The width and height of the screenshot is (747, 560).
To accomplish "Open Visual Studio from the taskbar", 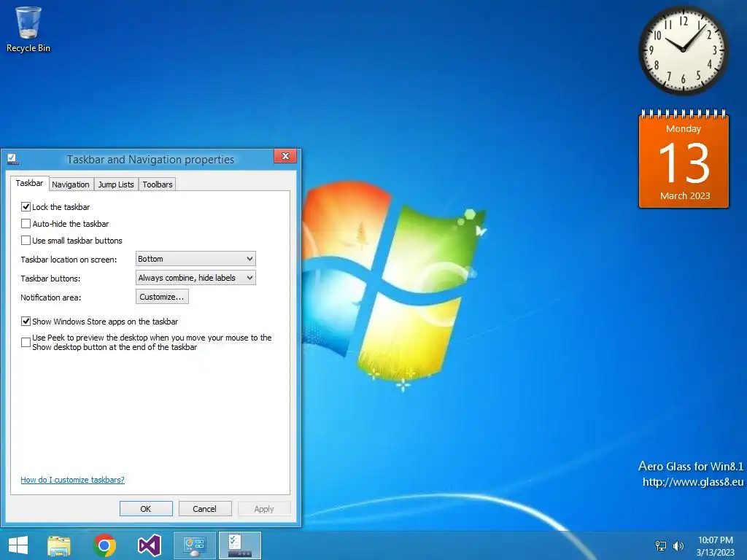I will tap(149, 545).
